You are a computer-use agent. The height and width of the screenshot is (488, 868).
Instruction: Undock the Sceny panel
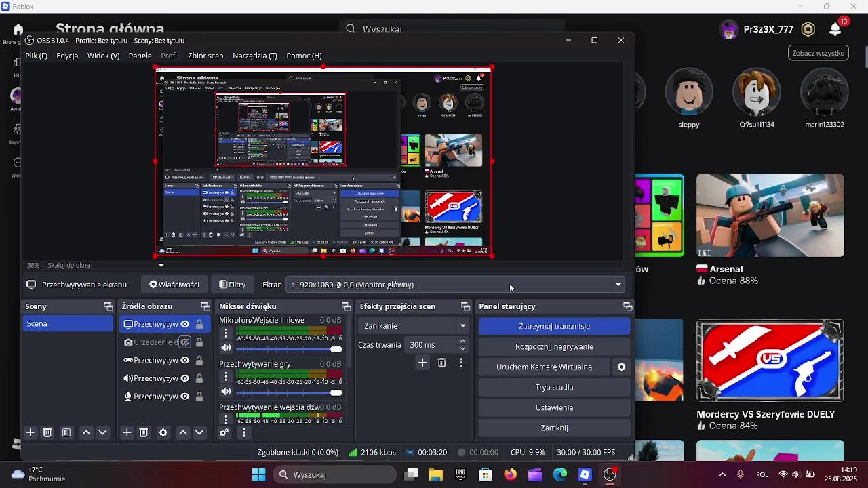[x=108, y=306]
